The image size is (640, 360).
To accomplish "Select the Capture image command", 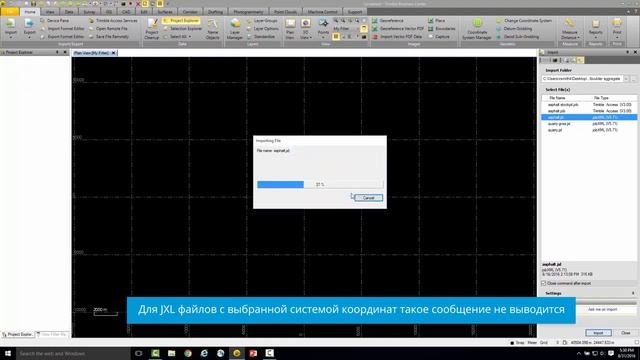I will [439, 37].
